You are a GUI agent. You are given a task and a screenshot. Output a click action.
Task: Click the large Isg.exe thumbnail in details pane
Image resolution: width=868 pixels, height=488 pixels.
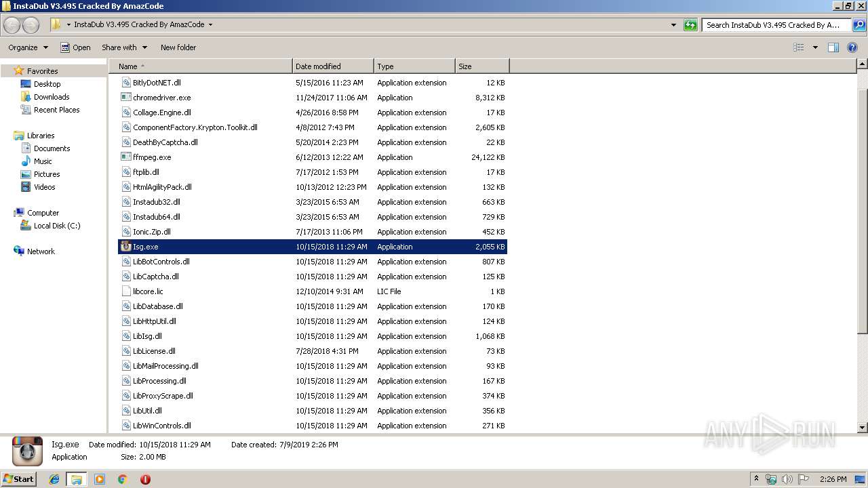(x=28, y=451)
